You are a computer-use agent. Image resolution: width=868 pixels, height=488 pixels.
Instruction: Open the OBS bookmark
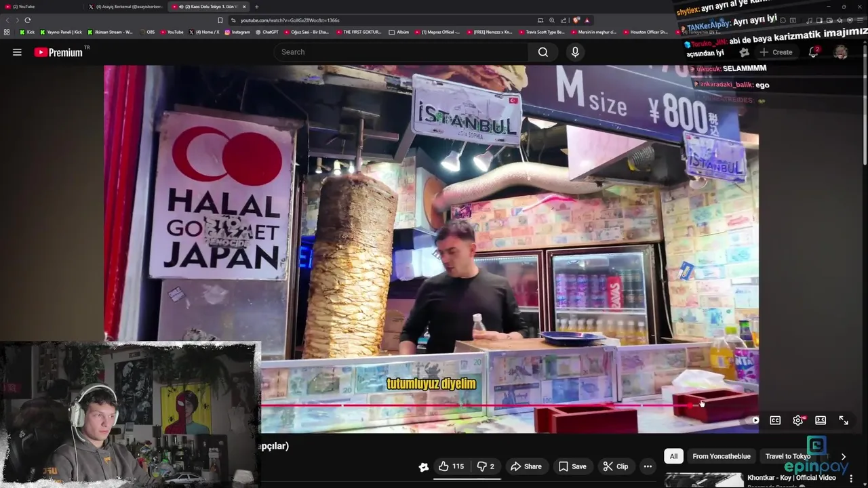(146, 32)
